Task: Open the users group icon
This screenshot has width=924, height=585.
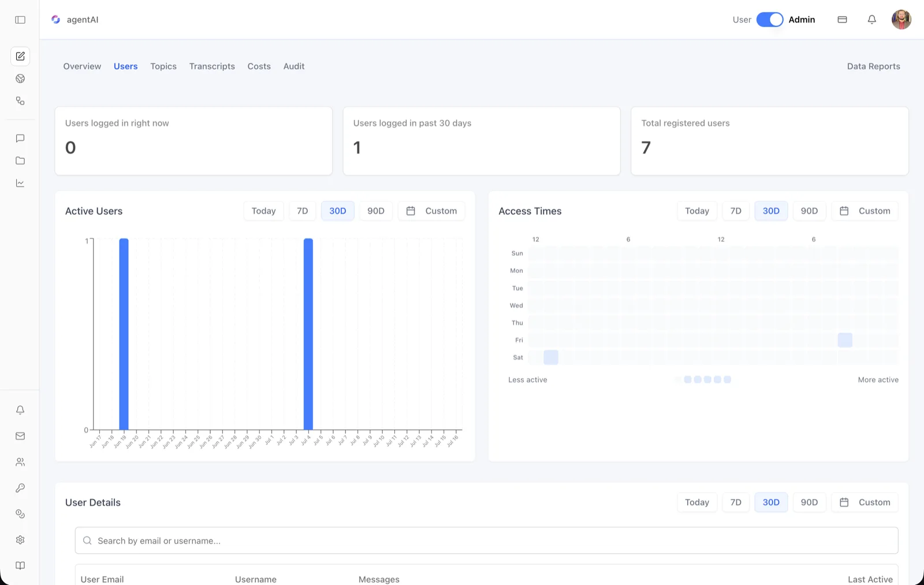Action: pos(20,462)
